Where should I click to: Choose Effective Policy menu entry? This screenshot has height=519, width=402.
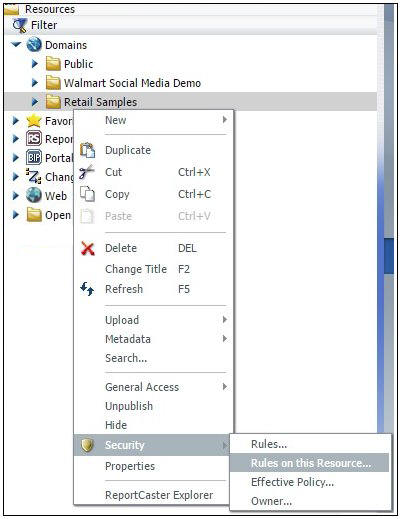(292, 482)
